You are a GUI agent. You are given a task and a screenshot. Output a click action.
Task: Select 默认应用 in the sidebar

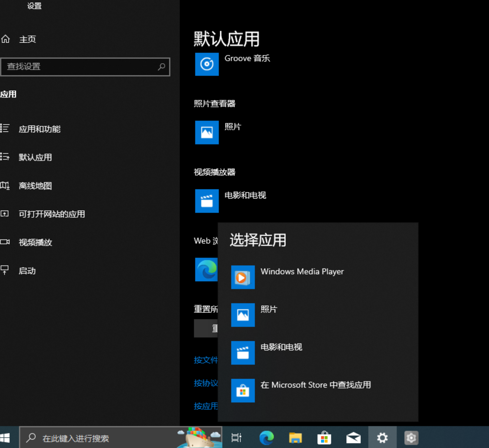[35, 157]
